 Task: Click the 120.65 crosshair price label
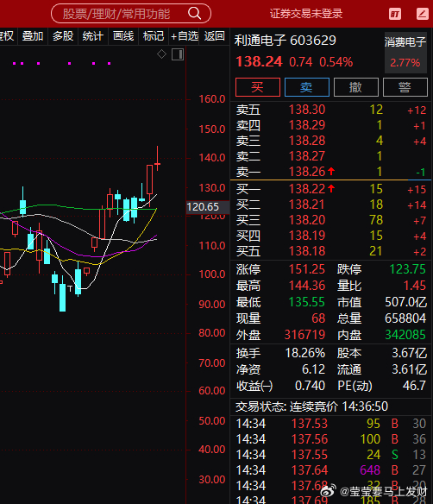tap(208, 207)
